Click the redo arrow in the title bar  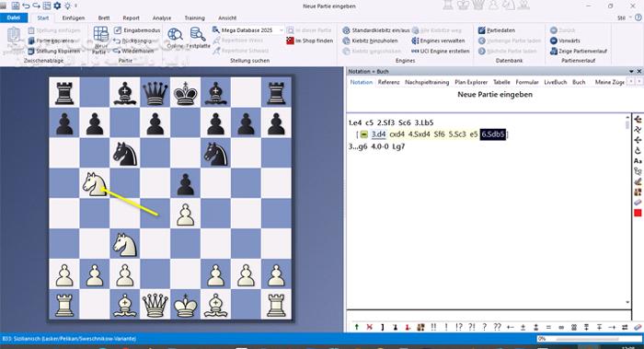36,6
